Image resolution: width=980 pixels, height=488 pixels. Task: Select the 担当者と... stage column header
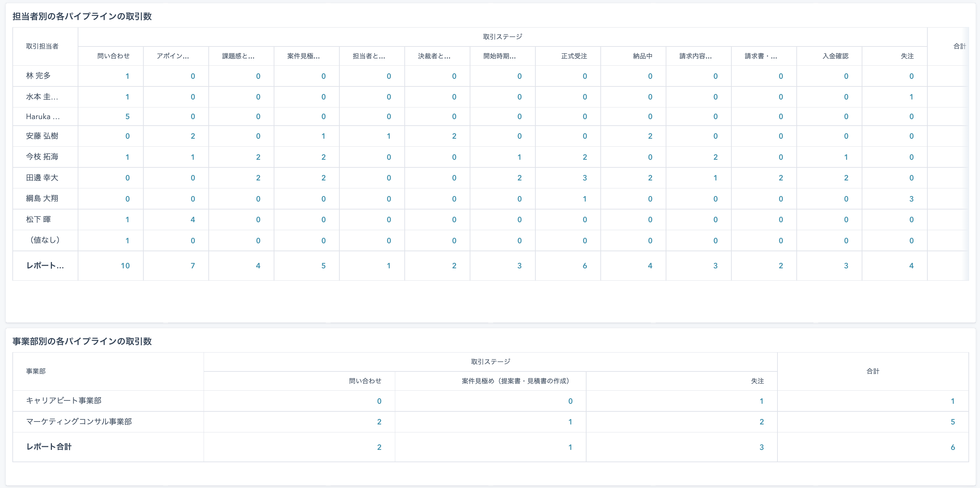click(x=369, y=56)
